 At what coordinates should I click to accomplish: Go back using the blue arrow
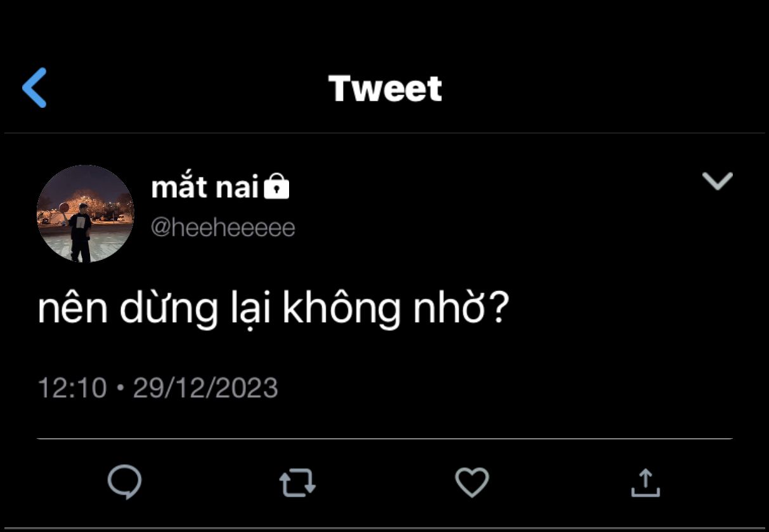[x=35, y=88]
